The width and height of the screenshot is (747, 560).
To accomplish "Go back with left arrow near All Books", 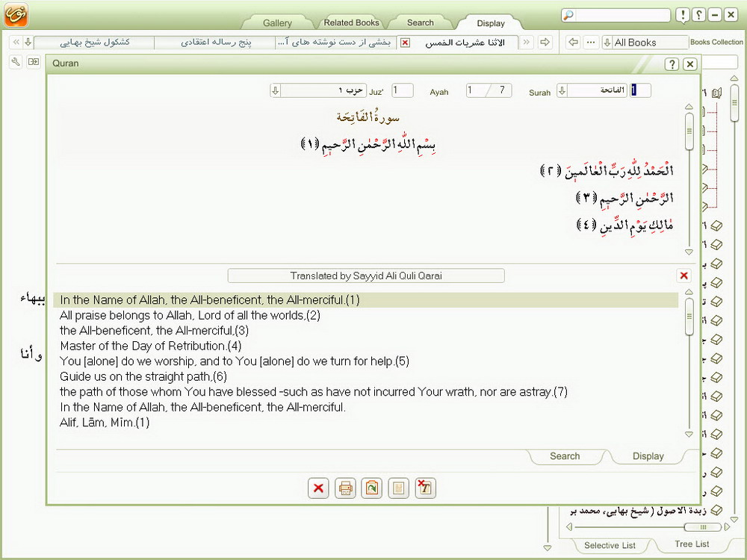I will pyautogui.click(x=573, y=42).
